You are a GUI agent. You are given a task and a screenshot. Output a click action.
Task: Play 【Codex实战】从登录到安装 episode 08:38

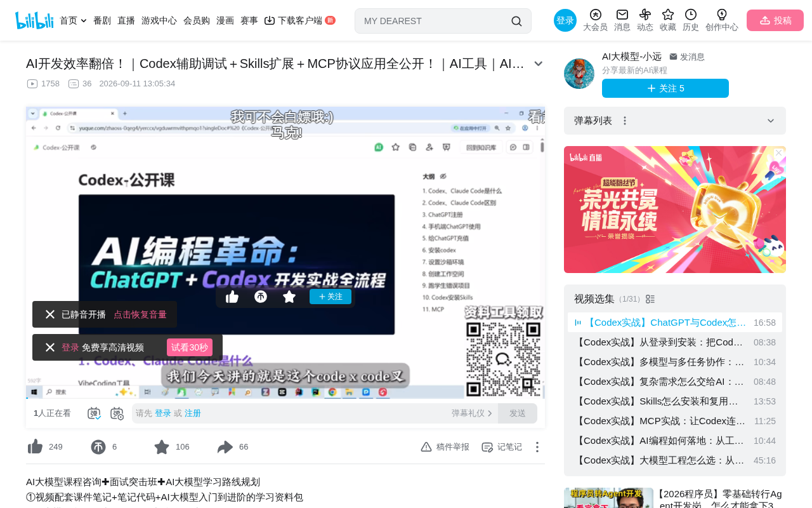coord(675,342)
